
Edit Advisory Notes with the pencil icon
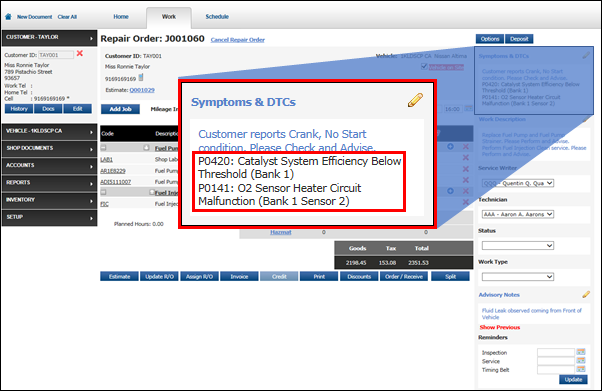(x=586, y=295)
